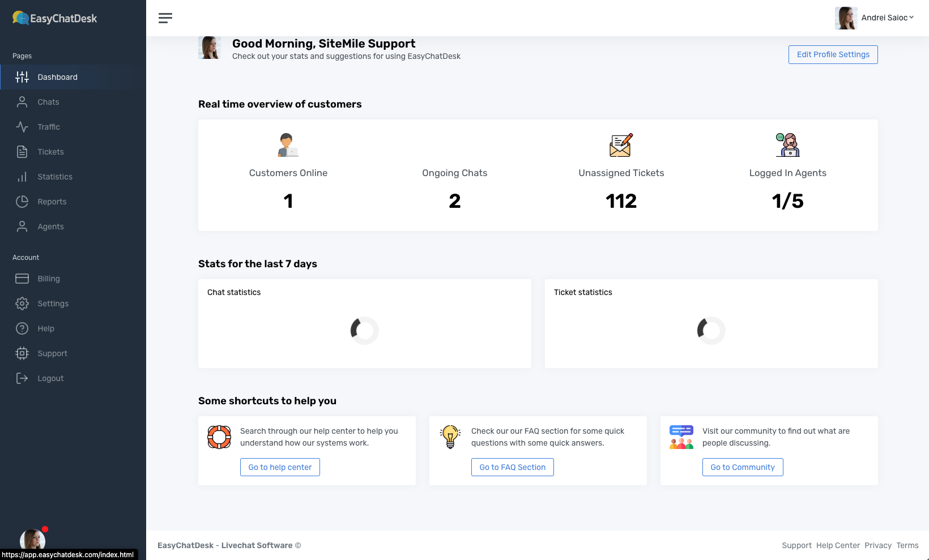
Task: Click the Logout arrow icon
Action: pyautogui.click(x=22, y=378)
